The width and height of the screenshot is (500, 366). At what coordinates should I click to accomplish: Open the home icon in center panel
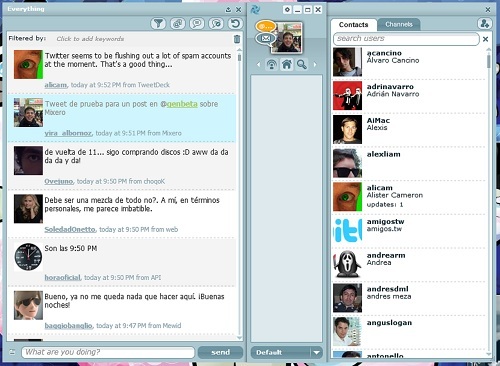click(x=287, y=64)
